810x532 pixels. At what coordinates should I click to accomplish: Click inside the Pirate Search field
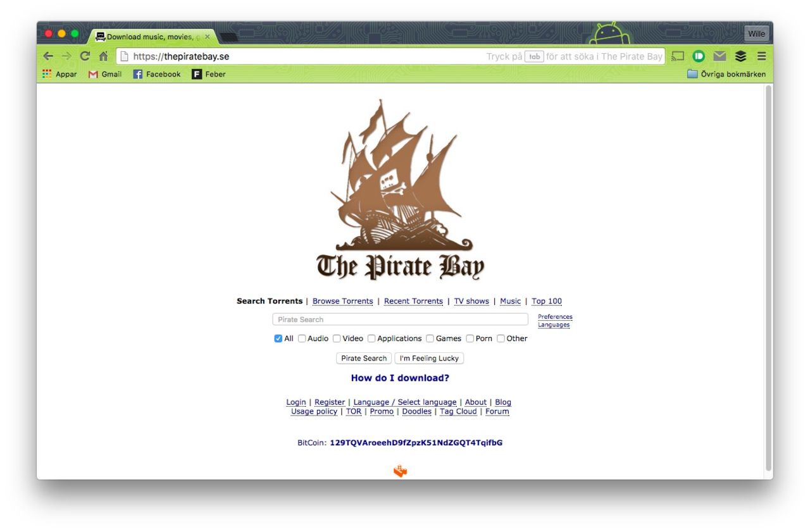400,319
